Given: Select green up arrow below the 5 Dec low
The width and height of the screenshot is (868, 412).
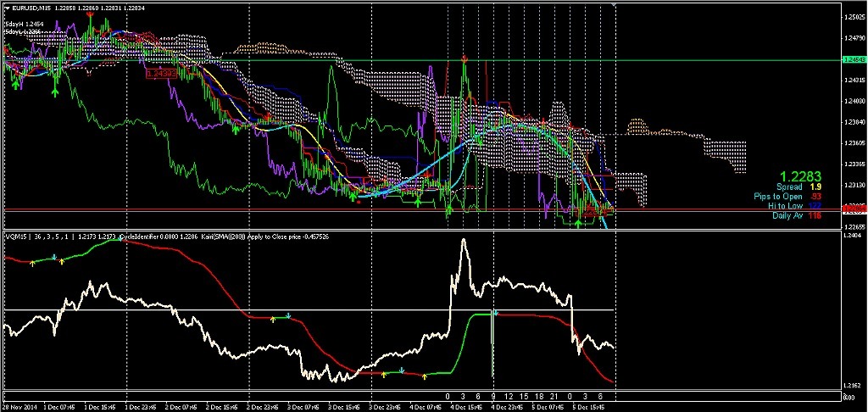Looking at the screenshot, I should point(578,223).
